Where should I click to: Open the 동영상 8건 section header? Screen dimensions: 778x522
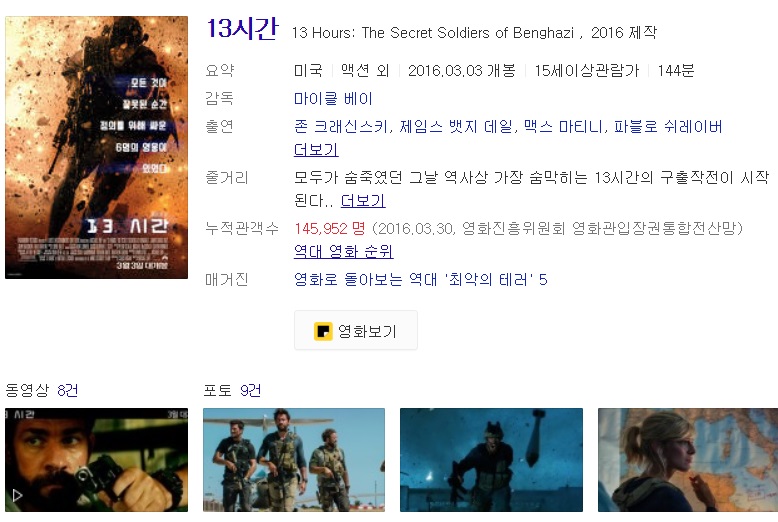(42, 390)
